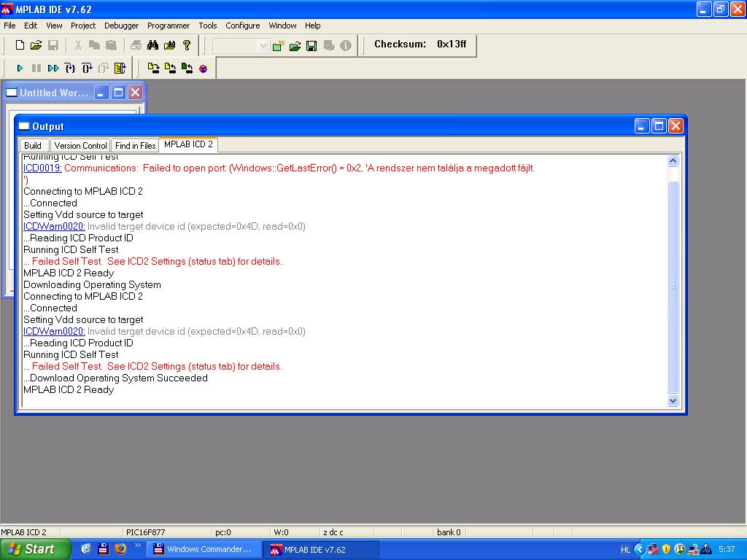
Task: Launch Firefox from quick launch
Action: pyautogui.click(x=120, y=549)
